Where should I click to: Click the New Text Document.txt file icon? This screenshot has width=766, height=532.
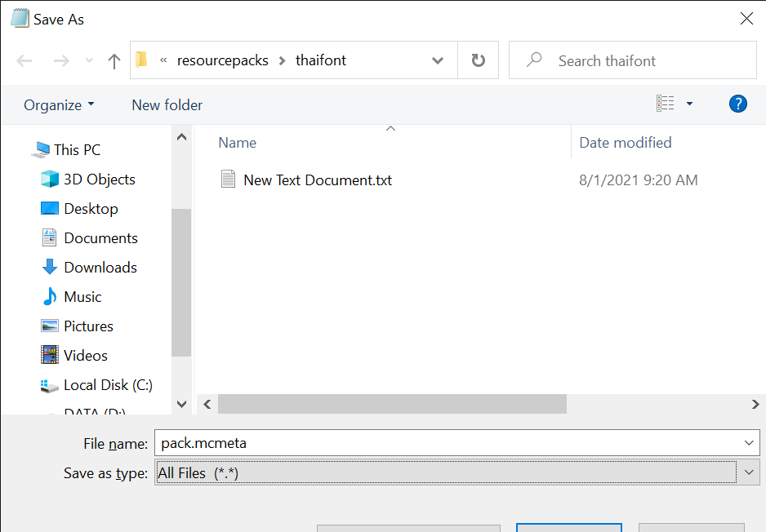click(228, 180)
